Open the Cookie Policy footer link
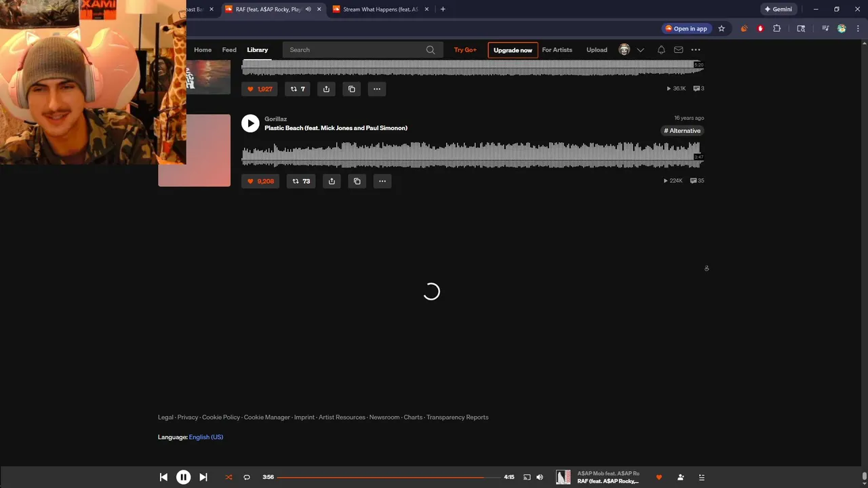868x488 pixels. point(221,418)
